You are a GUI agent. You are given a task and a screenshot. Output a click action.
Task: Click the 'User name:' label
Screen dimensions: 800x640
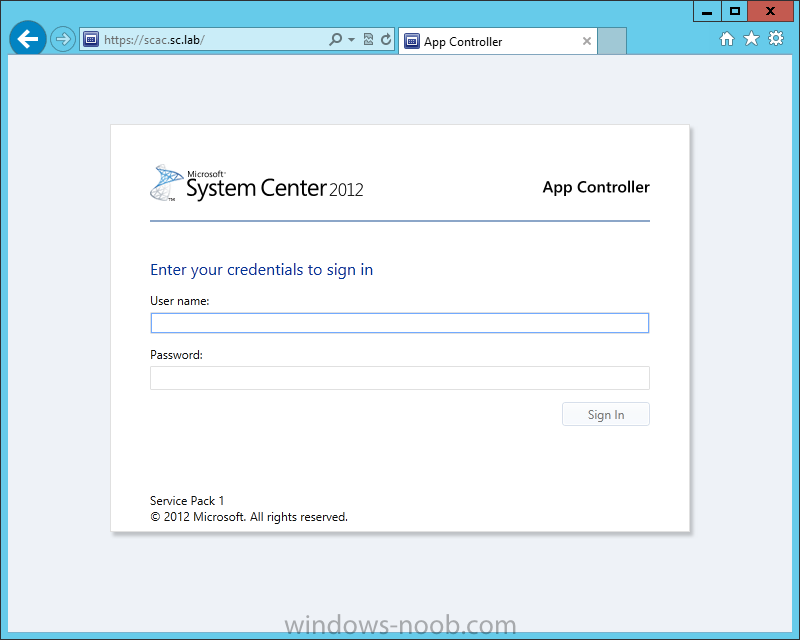click(x=180, y=301)
